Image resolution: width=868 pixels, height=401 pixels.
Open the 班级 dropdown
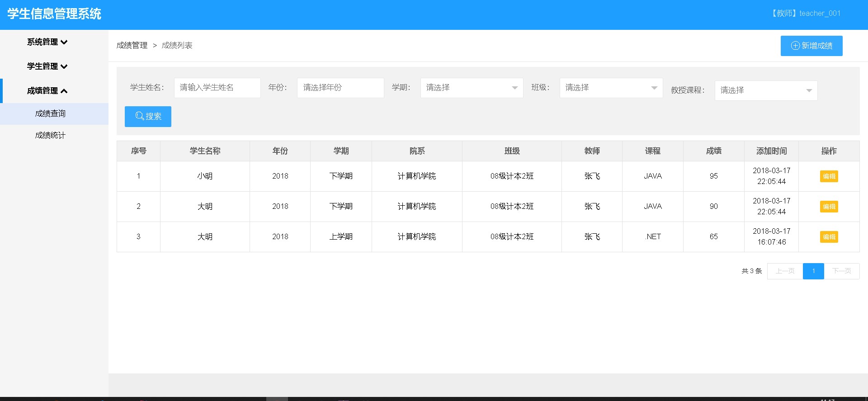tap(611, 88)
